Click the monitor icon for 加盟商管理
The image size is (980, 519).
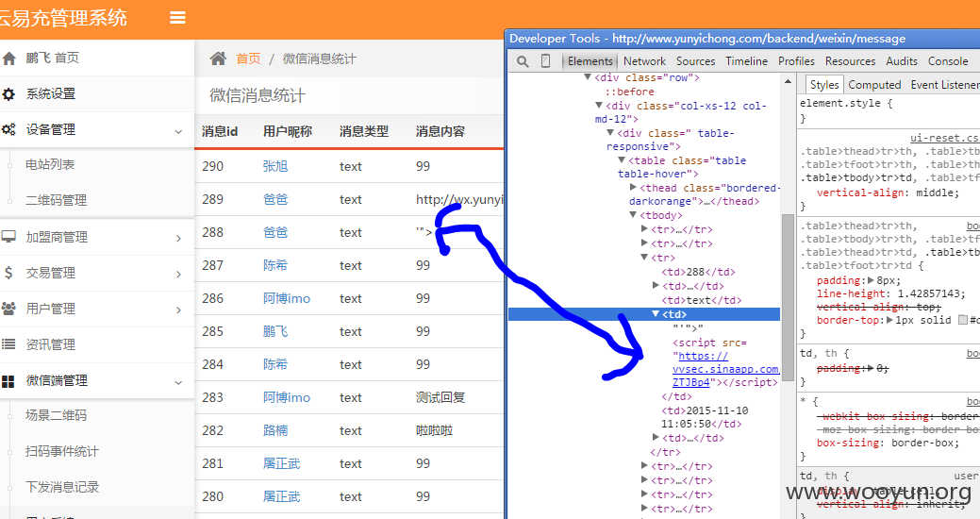(x=8, y=237)
